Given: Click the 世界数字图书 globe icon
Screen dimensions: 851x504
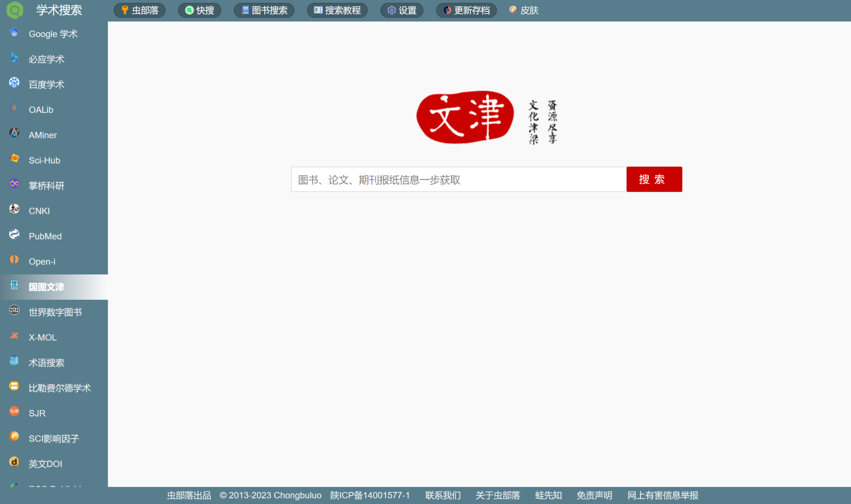Looking at the screenshot, I should coord(14,311).
